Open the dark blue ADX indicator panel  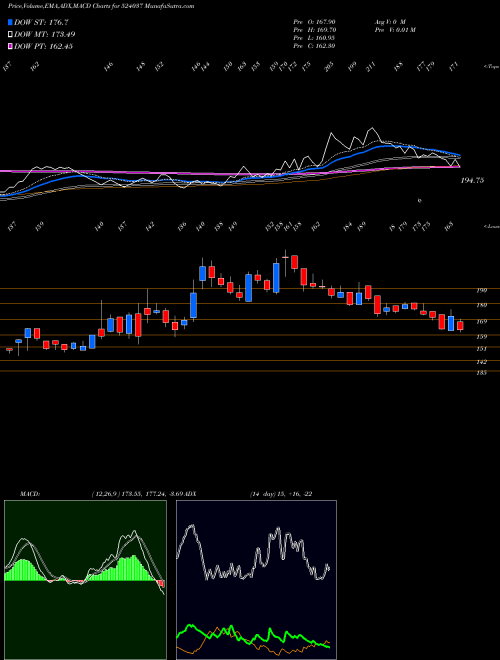click(256, 580)
